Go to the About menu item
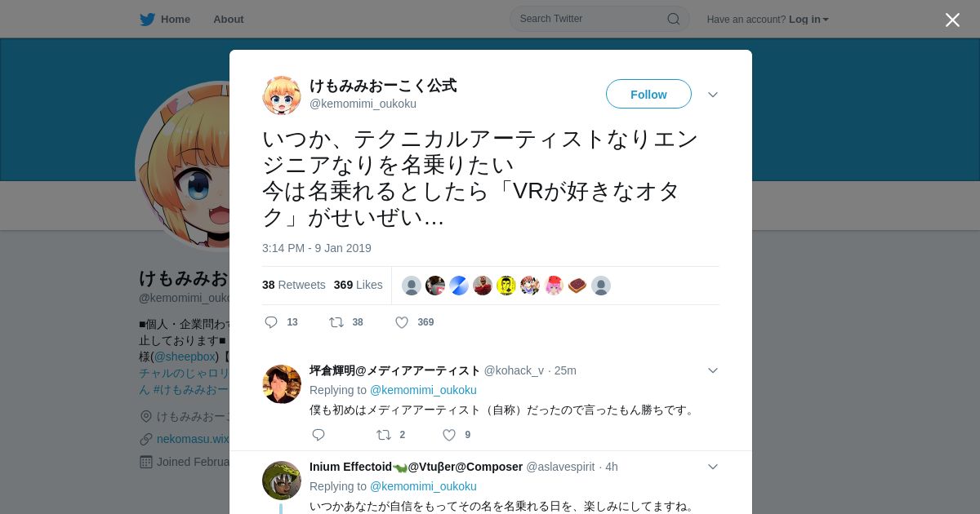 point(229,20)
